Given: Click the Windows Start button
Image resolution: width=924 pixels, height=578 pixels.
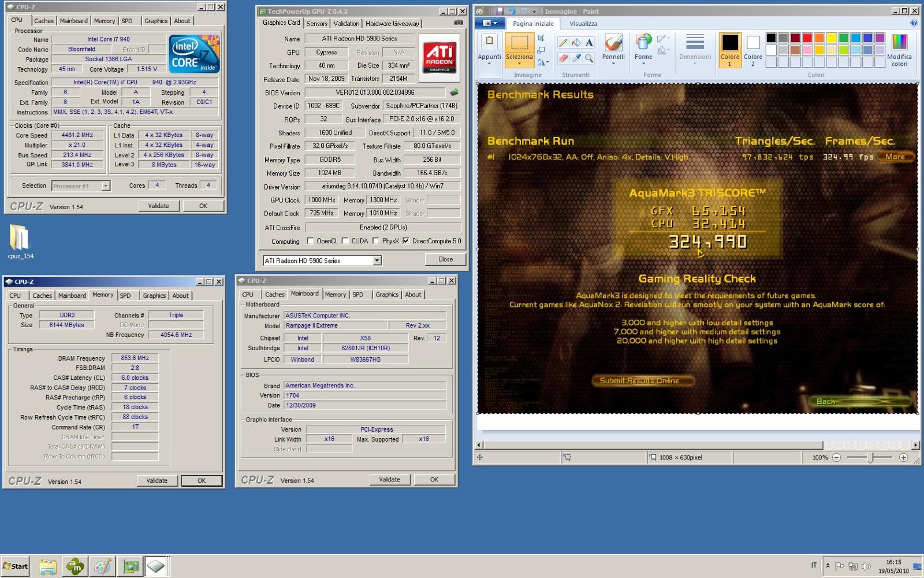Looking at the screenshot, I should click(15, 566).
